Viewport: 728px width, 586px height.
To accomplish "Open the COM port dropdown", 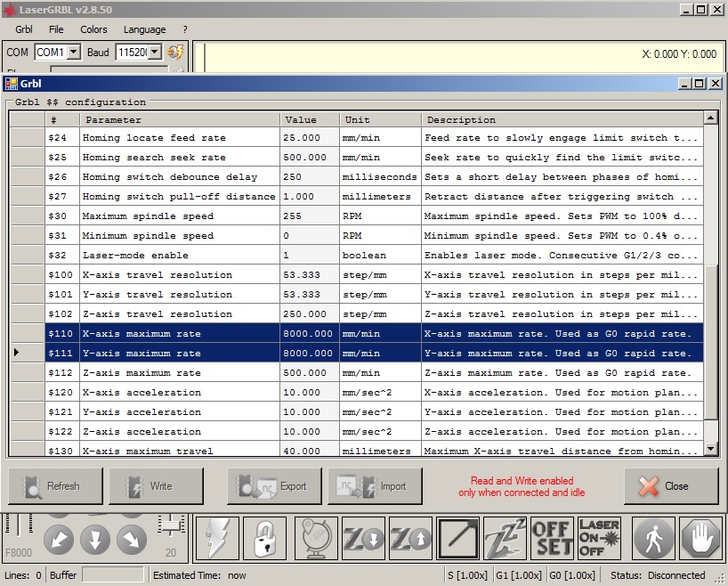I will coord(74,52).
